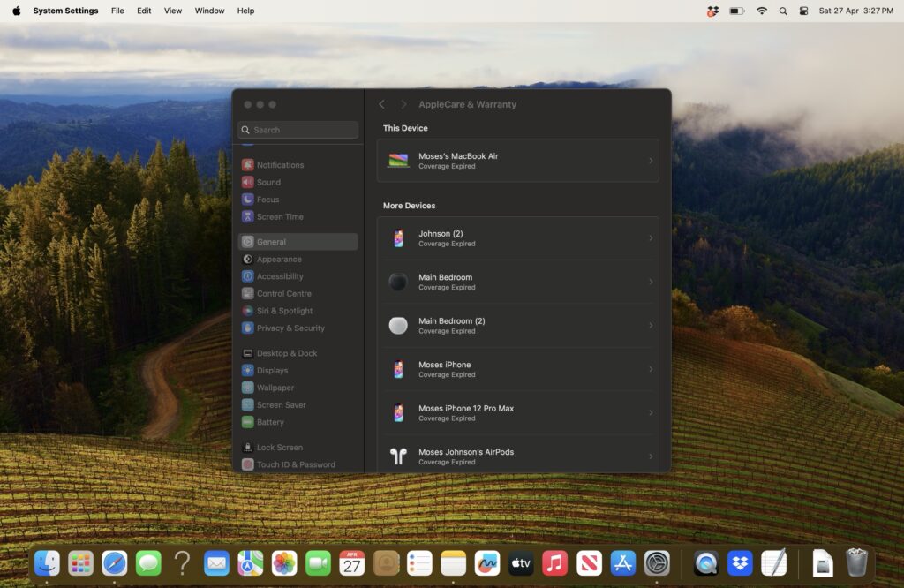Click inside the Search field
904x588 pixels.
pyautogui.click(x=298, y=129)
